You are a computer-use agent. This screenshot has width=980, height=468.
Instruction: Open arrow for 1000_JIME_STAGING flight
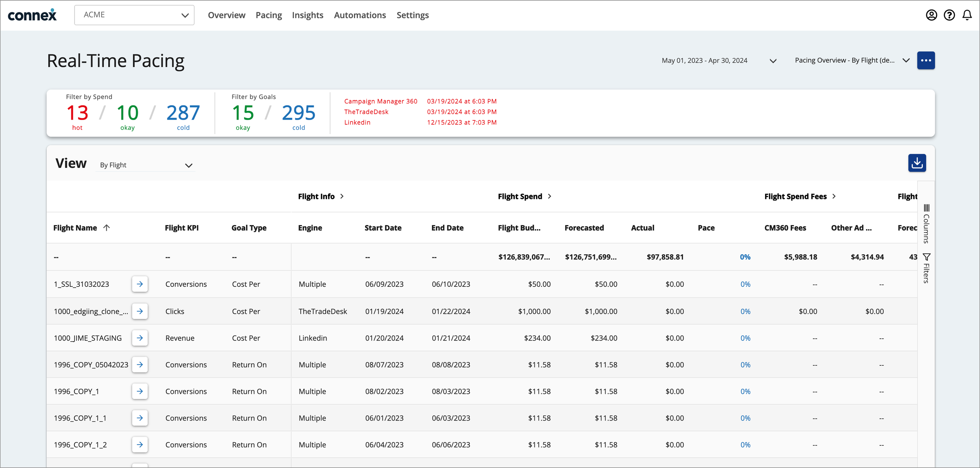tap(140, 338)
